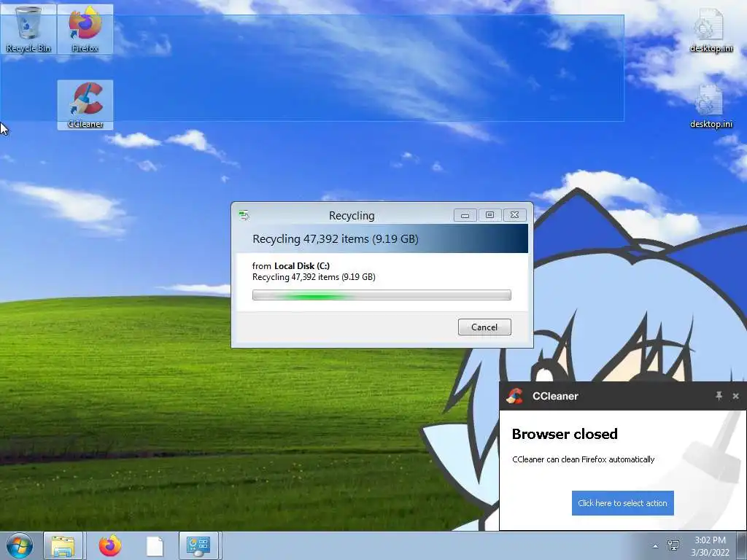Image resolution: width=747 pixels, height=560 pixels.
Task: Select the Firefox desktop shortcut
Action: click(85, 29)
